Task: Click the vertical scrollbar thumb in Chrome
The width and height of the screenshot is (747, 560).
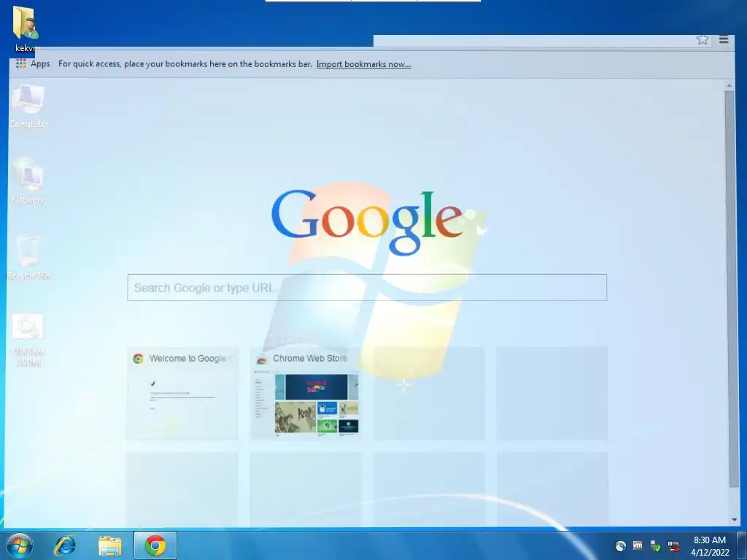Action: [x=731, y=289]
